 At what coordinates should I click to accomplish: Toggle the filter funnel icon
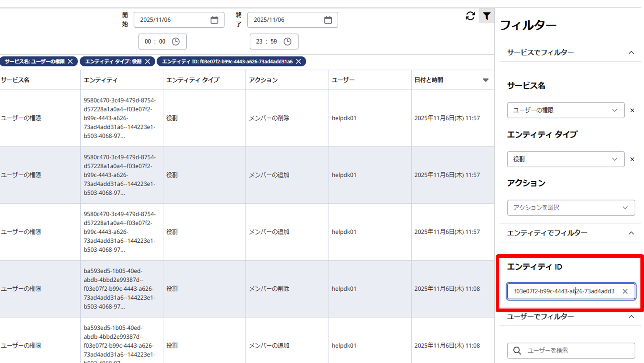tap(486, 16)
